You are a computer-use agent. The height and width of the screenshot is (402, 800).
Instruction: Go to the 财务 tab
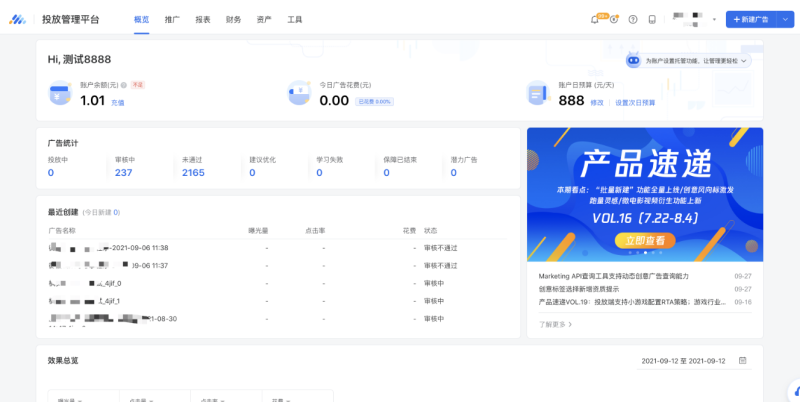(x=233, y=19)
